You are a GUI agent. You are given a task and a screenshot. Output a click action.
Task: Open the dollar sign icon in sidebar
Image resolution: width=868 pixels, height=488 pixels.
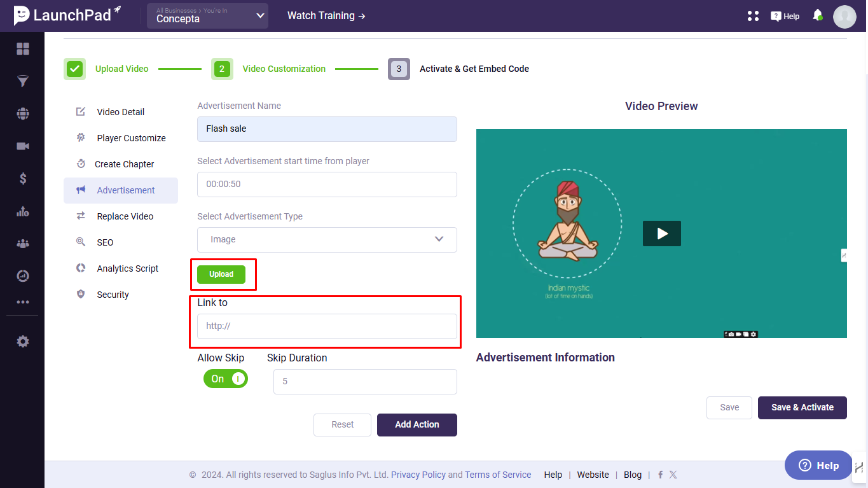pos(23,179)
